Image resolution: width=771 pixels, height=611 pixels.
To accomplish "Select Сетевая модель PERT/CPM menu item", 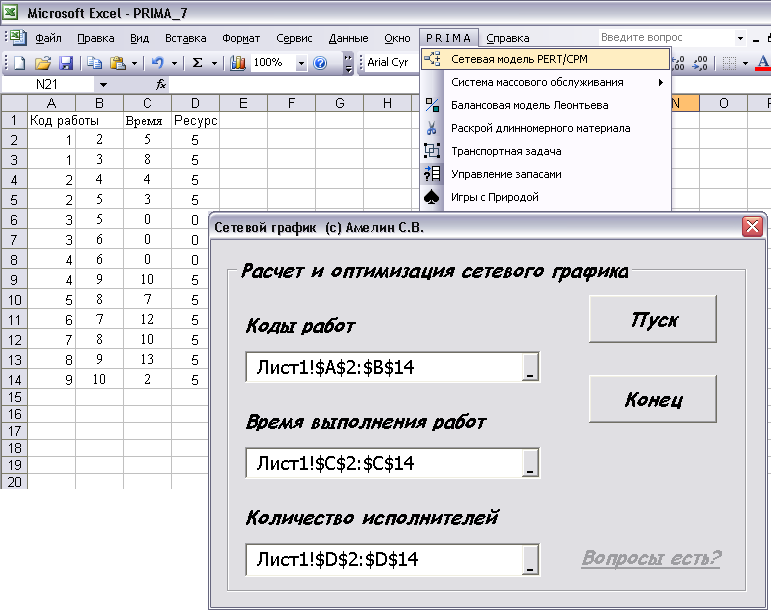I will 546,59.
